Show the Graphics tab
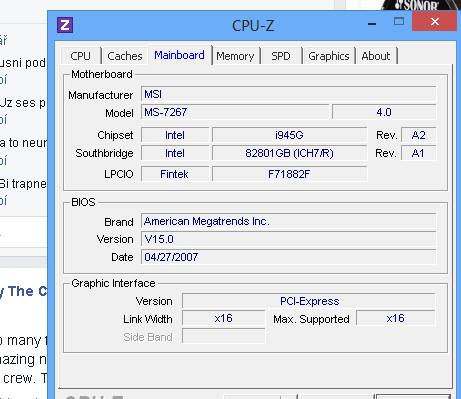 point(329,56)
